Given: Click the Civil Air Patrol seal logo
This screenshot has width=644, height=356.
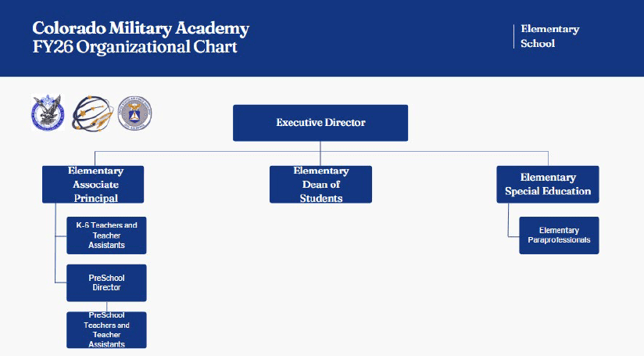Looking at the screenshot, I should pos(134,113).
